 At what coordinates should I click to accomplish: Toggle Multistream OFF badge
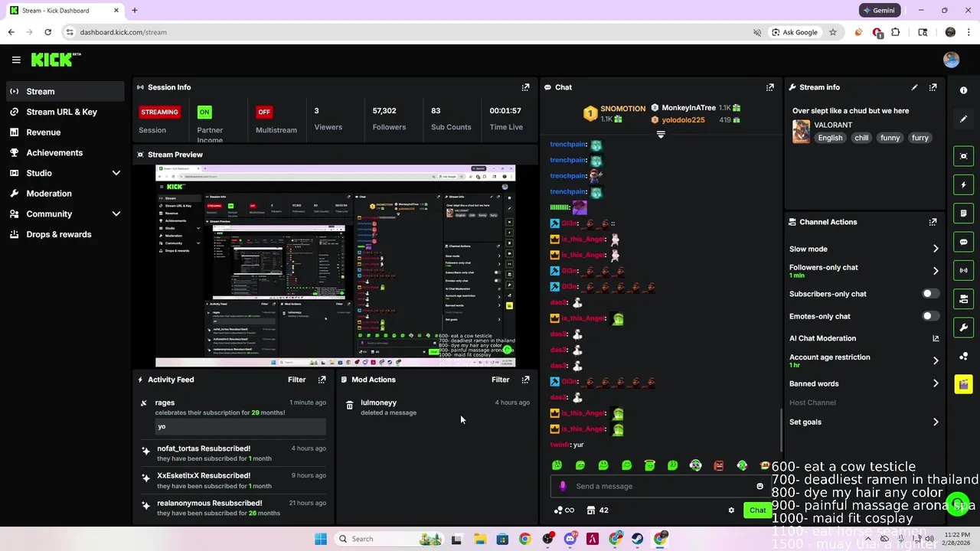point(264,112)
